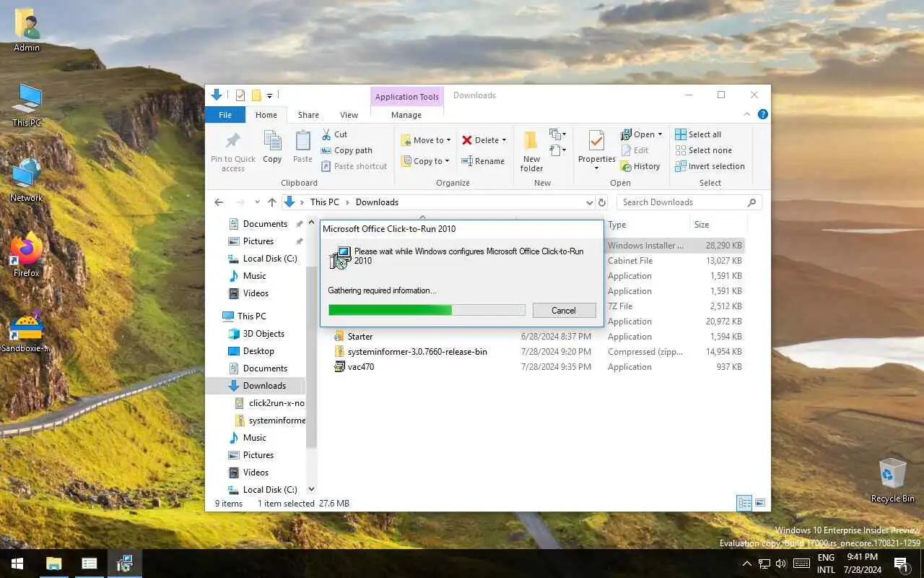The width and height of the screenshot is (924, 578).
Task: Go back with the left arrow
Action: [x=219, y=202]
